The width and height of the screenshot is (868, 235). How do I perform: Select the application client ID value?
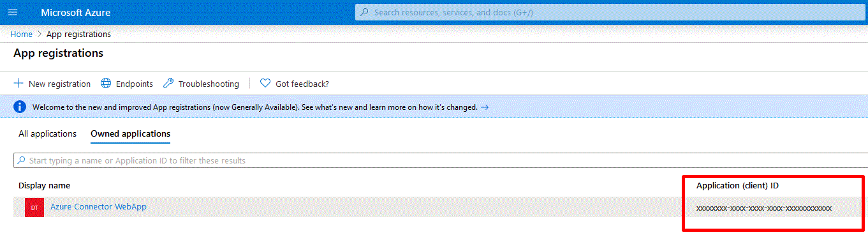pyautogui.click(x=764, y=208)
